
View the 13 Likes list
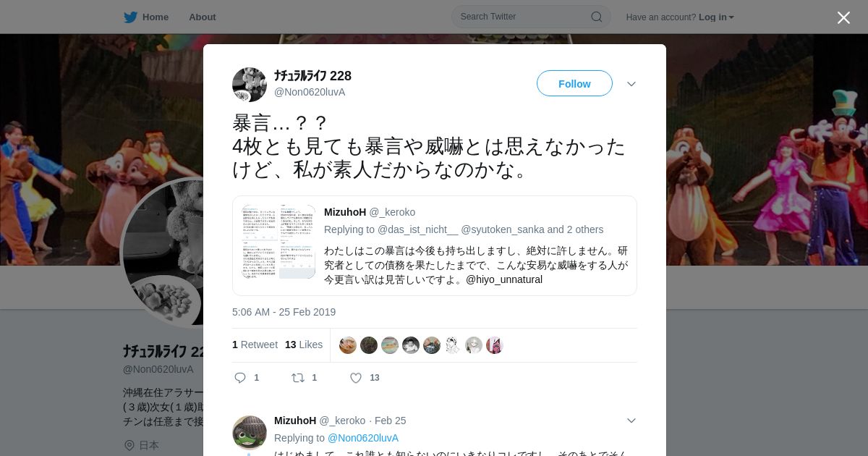pyautogui.click(x=304, y=345)
